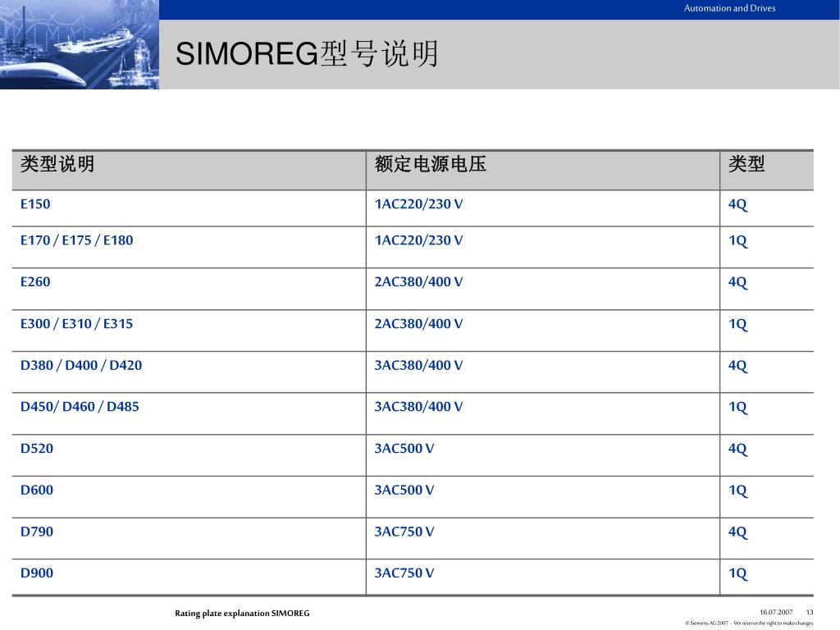Click the slide title "SIMOREG型号说明"

point(307,54)
